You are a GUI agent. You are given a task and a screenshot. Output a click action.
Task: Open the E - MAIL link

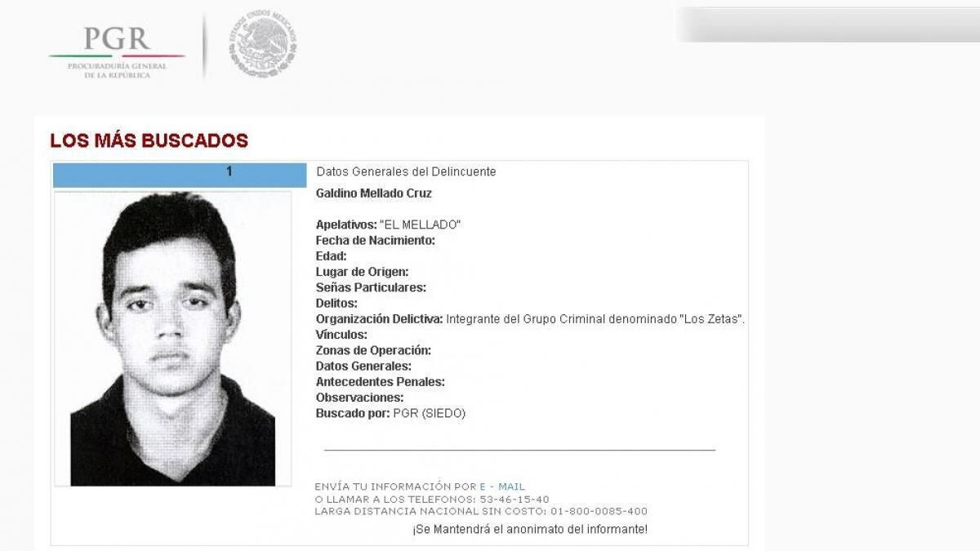[502, 487]
